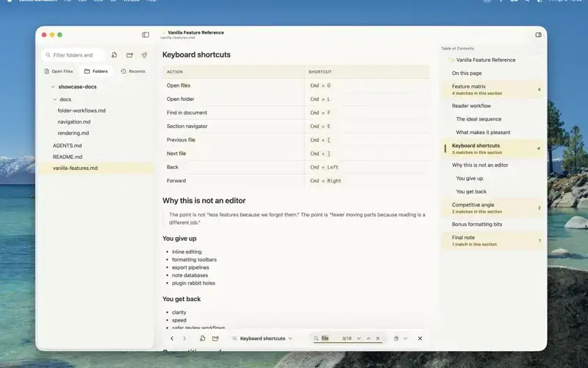Click the magnifier icon in the sidebar filter
Screen dimensions: 588x368
point(48,54)
